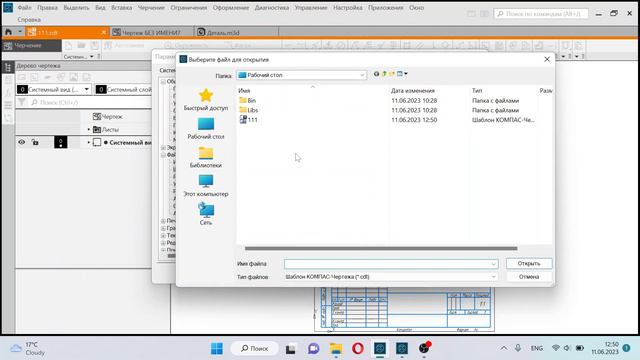Open the Оформление menu
This screenshot has width=640, height=360.
(x=231, y=8)
